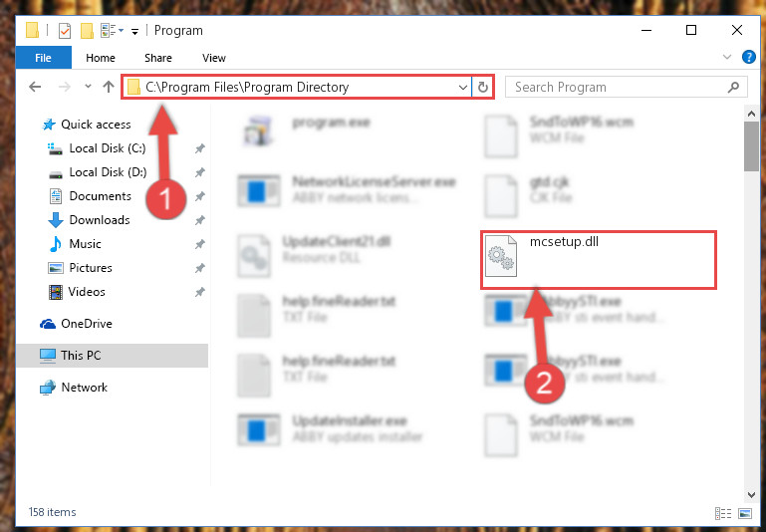Go up one folder level
Viewport: 766px width, 532px height.
[108, 87]
